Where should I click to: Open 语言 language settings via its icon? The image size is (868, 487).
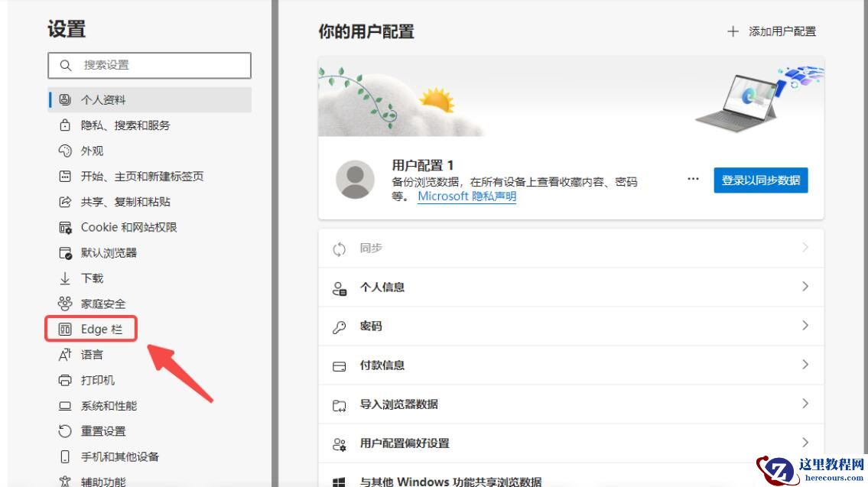pyautogui.click(x=67, y=354)
